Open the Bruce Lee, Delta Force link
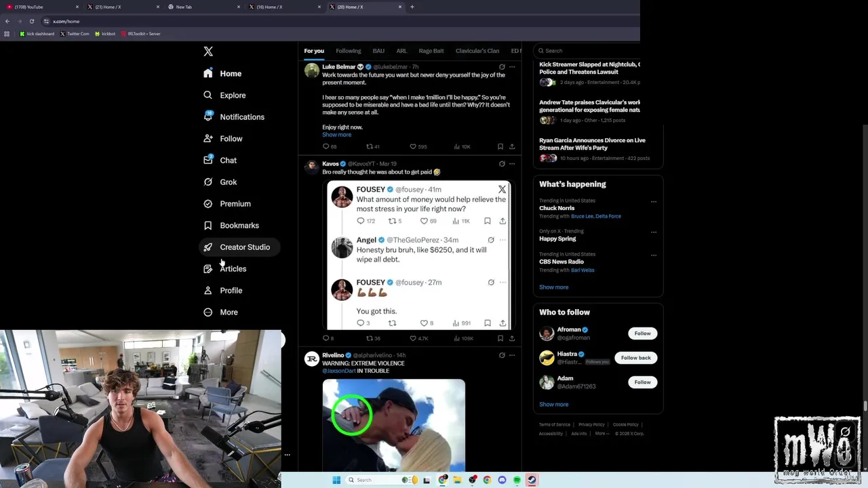 (x=596, y=216)
